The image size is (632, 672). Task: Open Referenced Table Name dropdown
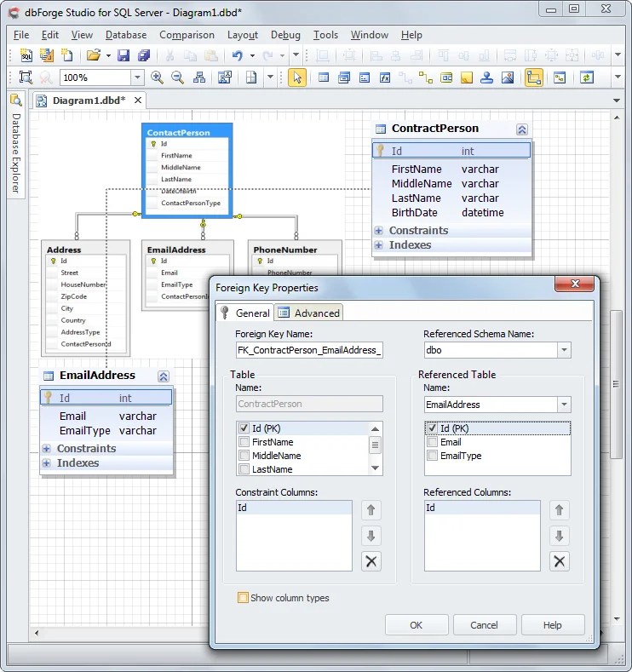tap(564, 405)
